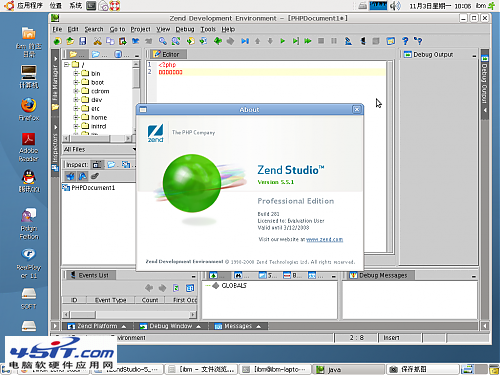Expand the home folder node

coord(76,117)
